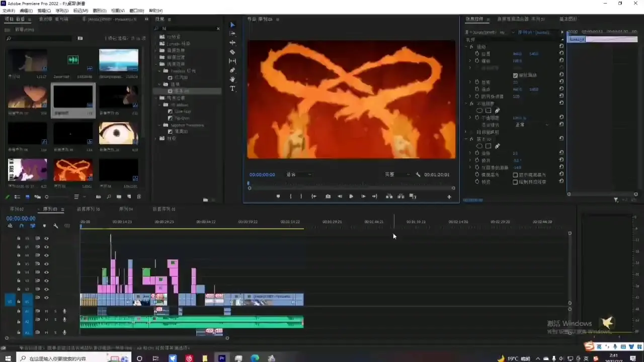Screen dimensions: 644x362
Task: Select the Type tool
Action: [x=232, y=88]
